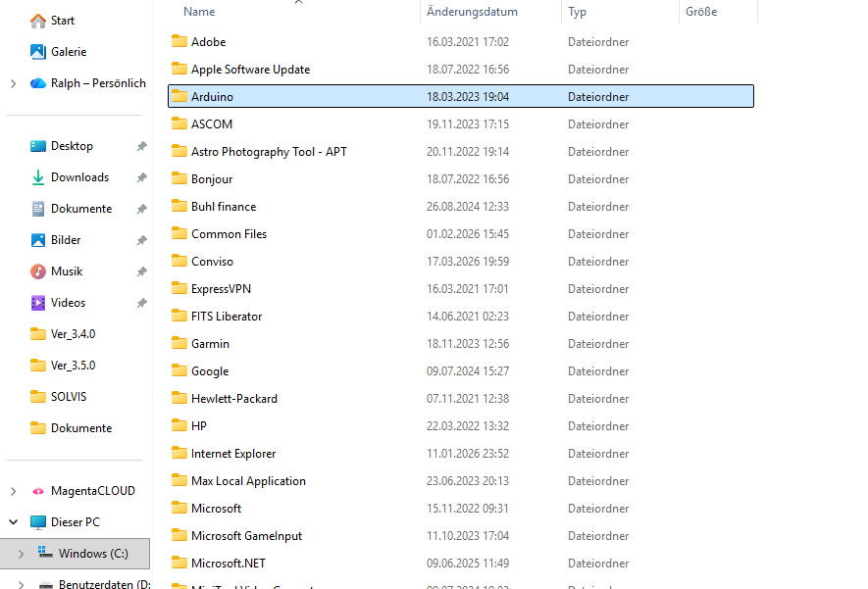Sort by the Name column header
868x589 pixels.
199,12
